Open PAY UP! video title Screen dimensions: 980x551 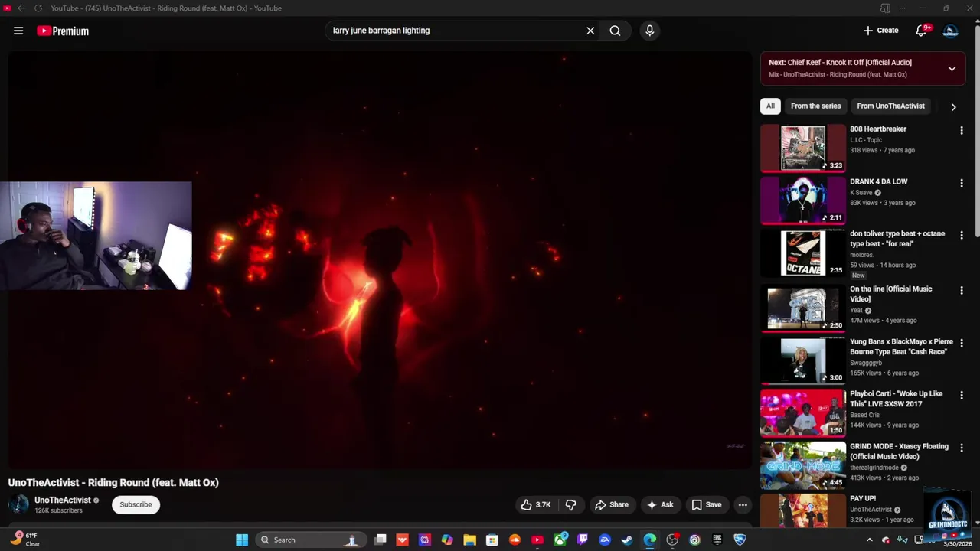pos(863,498)
